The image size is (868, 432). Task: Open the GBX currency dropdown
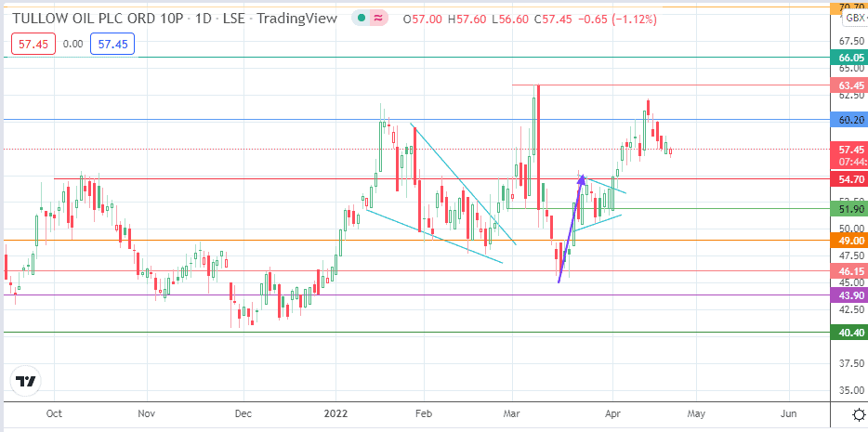tap(855, 19)
